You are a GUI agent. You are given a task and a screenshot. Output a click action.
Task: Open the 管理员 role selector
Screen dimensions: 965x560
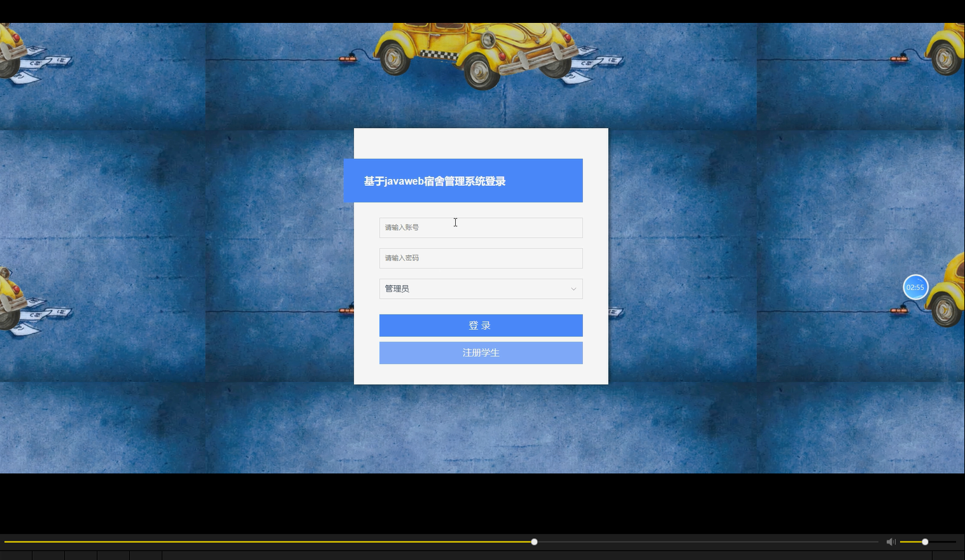(x=481, y=288)
